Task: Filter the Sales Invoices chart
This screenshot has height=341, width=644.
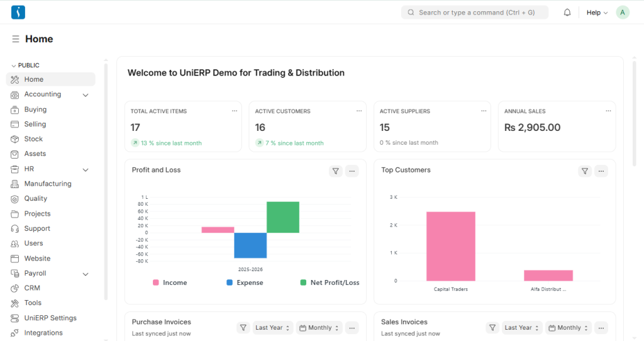Action: tap(492, 328)
